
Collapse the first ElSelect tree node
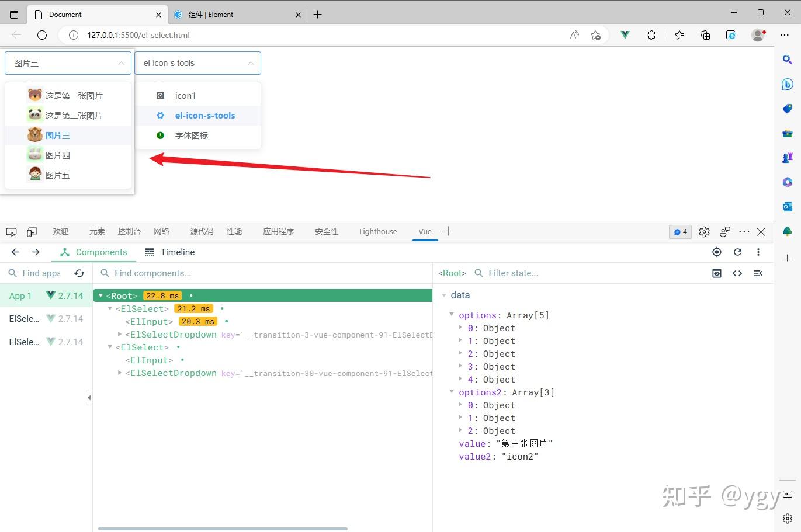pos(110,309)
